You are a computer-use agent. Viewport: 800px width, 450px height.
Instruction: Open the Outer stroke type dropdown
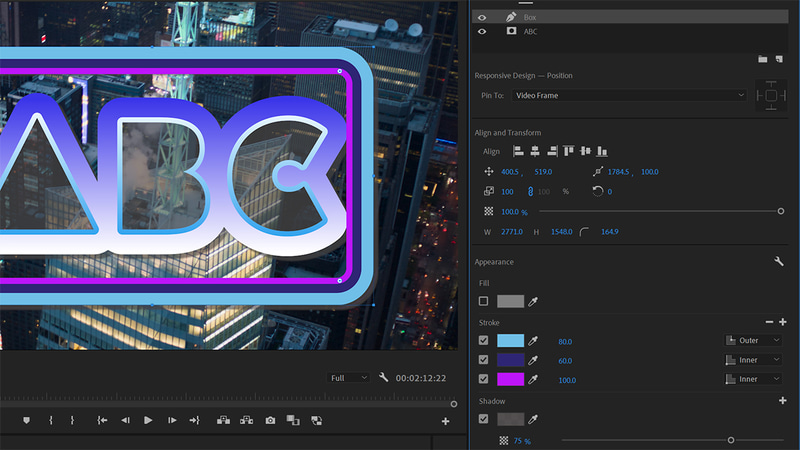coord(752,340)
